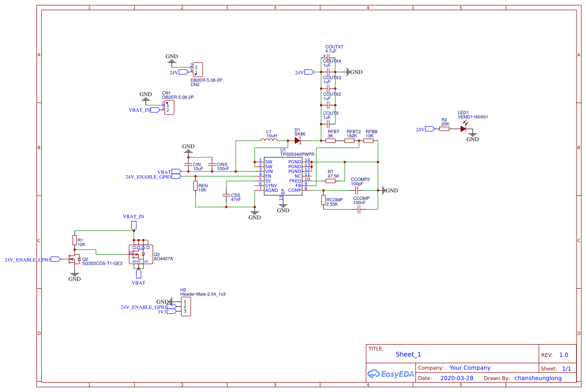Click the R1 10K resistor symbol
Image resolution: width=586 pixels, height=392 pixels.
pyautogui.click(x=74, y=240)
